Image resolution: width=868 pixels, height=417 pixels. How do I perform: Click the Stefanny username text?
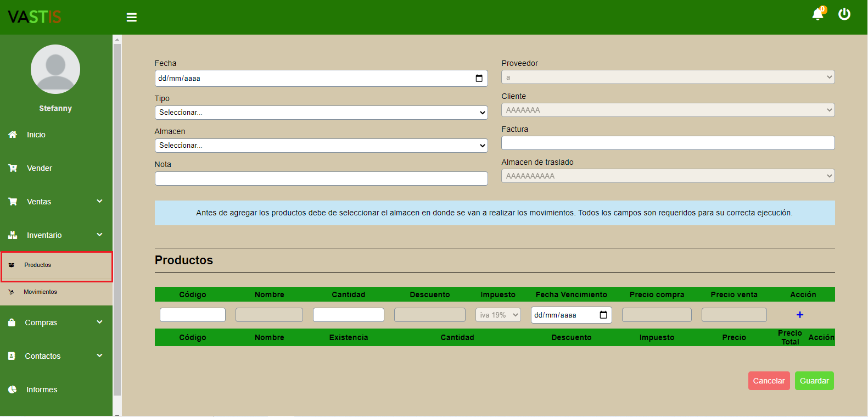coord(55,108)
